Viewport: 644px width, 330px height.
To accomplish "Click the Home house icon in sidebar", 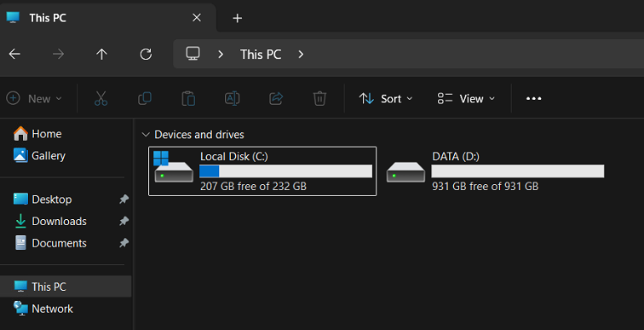I will click(x=20, y=134).
